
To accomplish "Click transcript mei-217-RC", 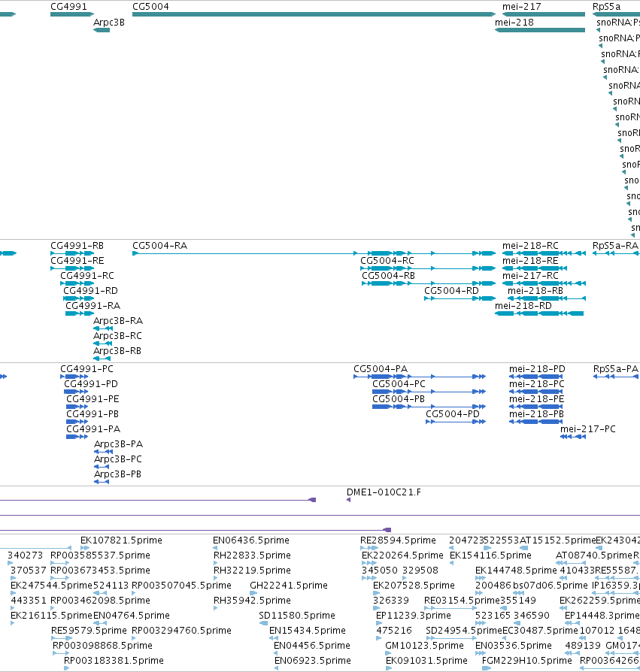I will coord(544,283).
